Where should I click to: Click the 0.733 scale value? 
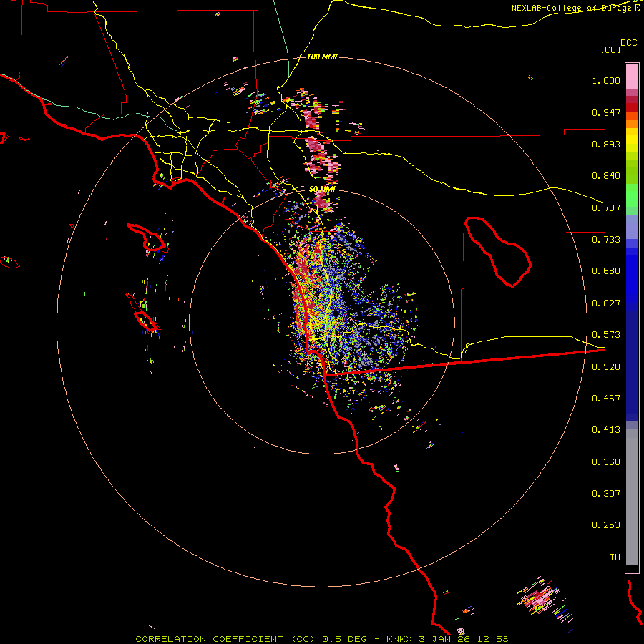tap(606, 240)
